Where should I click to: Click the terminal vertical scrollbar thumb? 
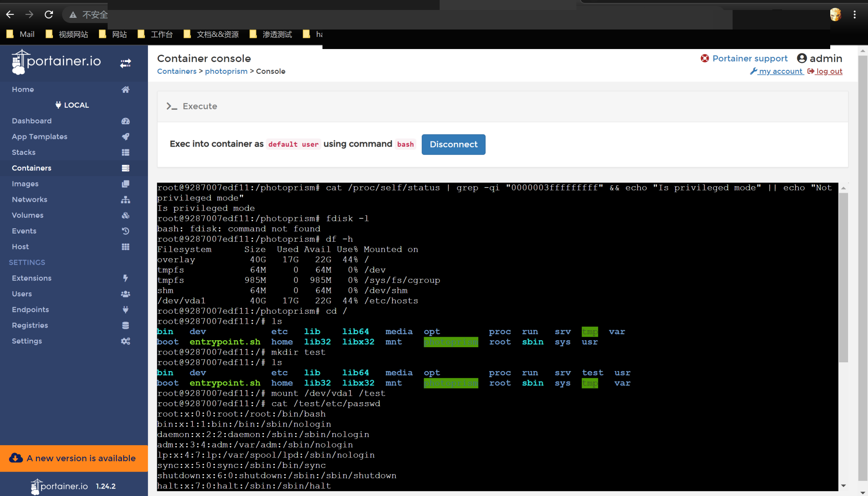tap(843, 278)
